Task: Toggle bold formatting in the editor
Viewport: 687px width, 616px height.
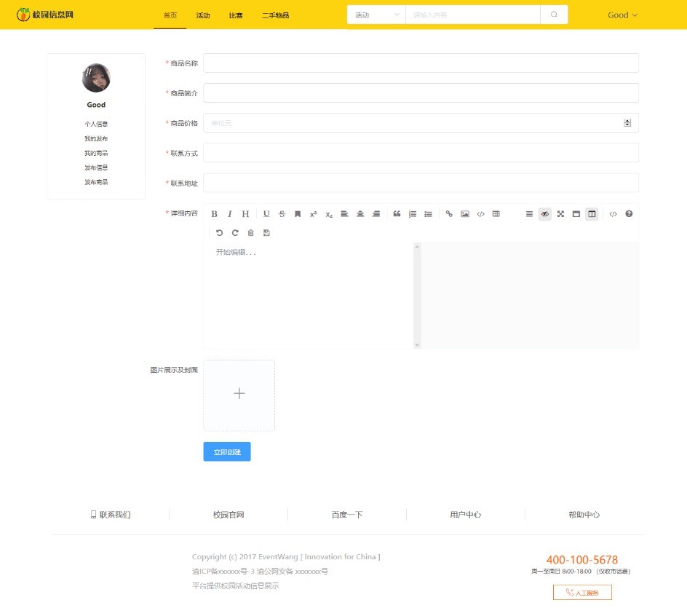Action: (214, 213)
